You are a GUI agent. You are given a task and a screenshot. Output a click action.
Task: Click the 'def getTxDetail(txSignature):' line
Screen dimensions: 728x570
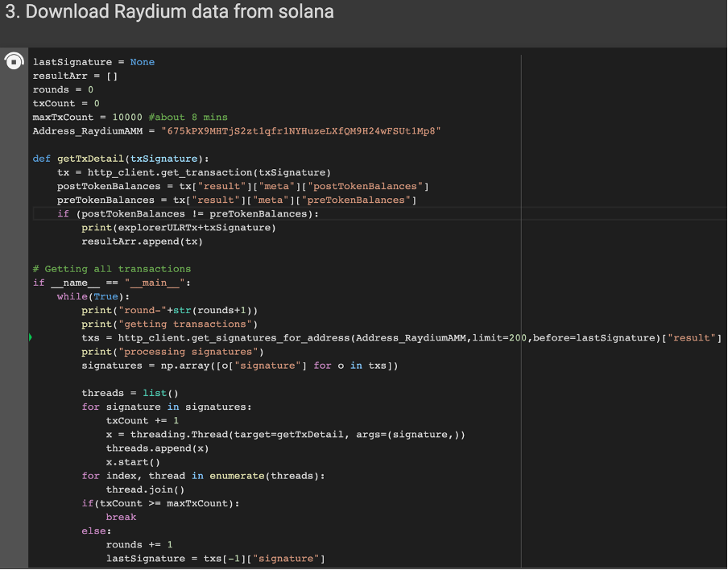(x=121, y=159)
